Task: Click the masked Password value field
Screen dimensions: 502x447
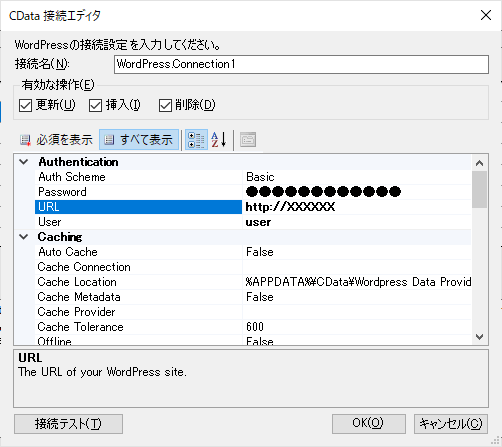Action: [357, 192]
